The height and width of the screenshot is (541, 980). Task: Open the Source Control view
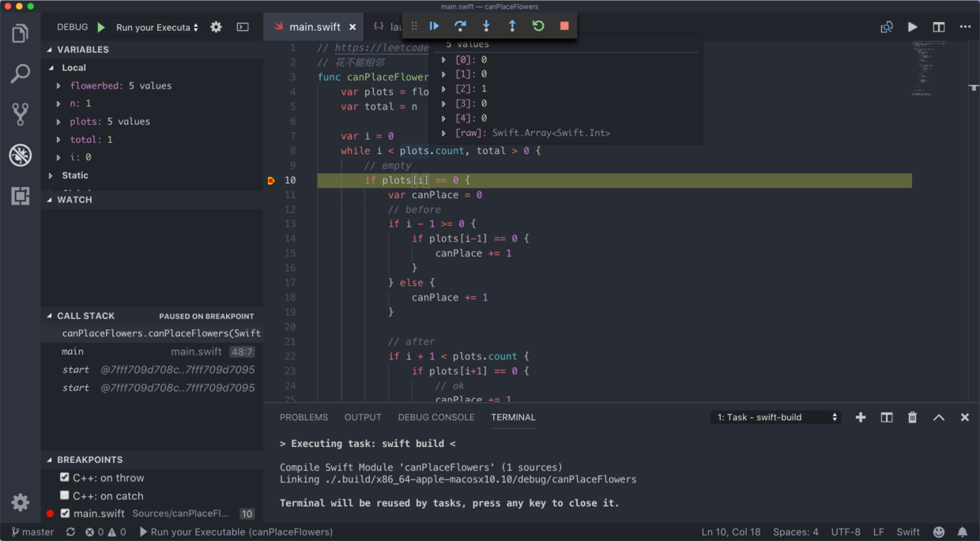click(x=21, y=114)
